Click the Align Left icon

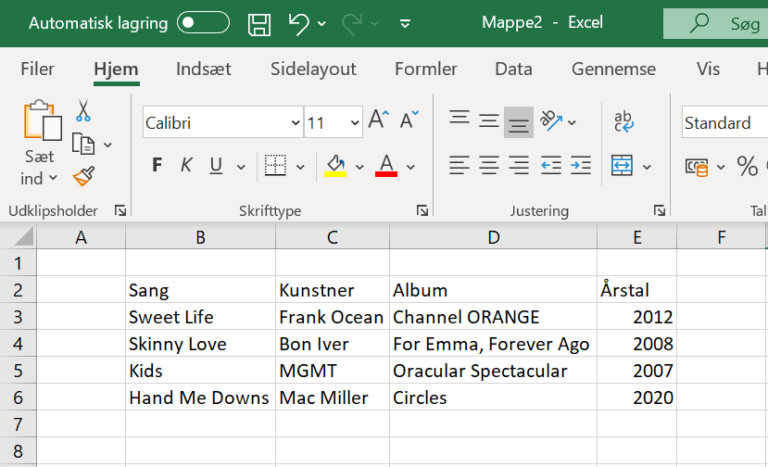pos(459,166)
